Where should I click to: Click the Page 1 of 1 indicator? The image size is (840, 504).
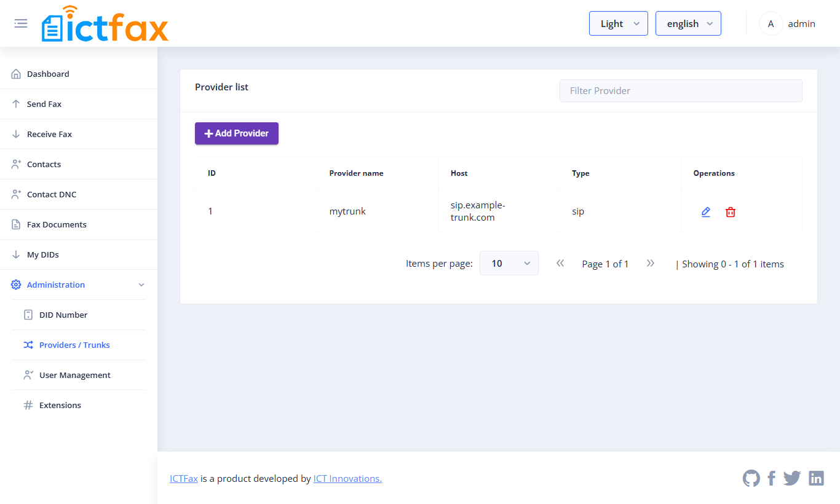[x=605, y=264]
